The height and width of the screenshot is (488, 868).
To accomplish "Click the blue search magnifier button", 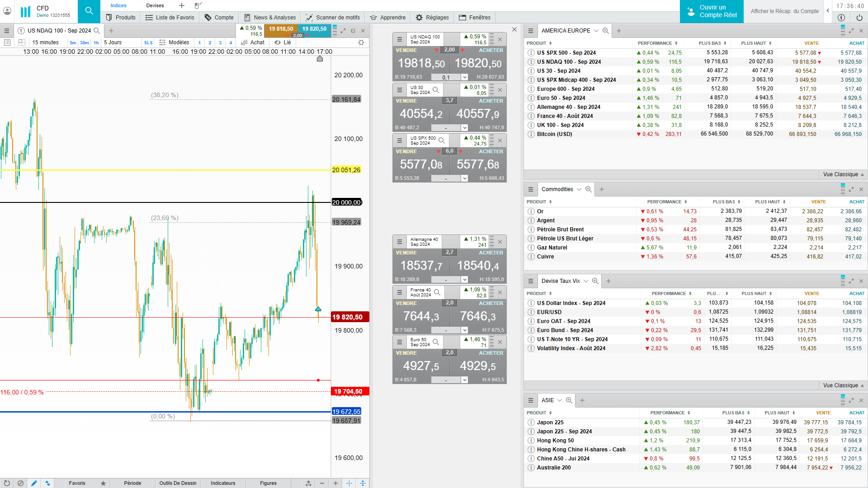I will pyautogui.click(x=89, y=11).
